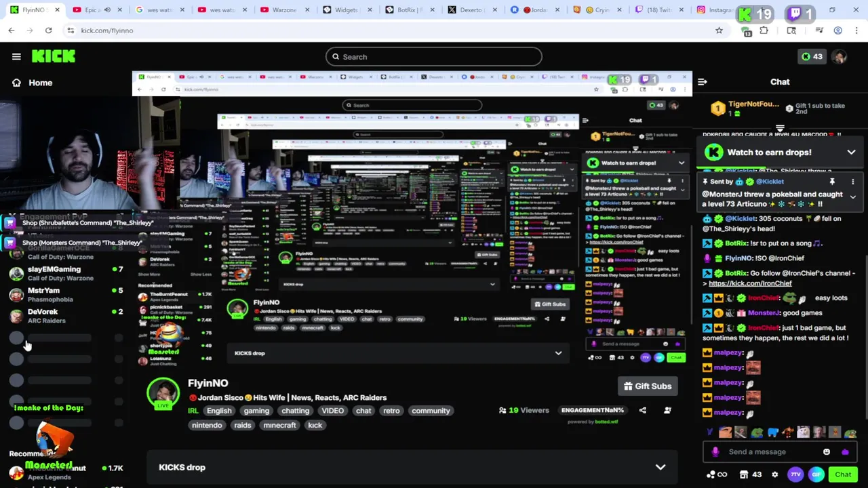Select the VIDEO tag

pos(332,411)
